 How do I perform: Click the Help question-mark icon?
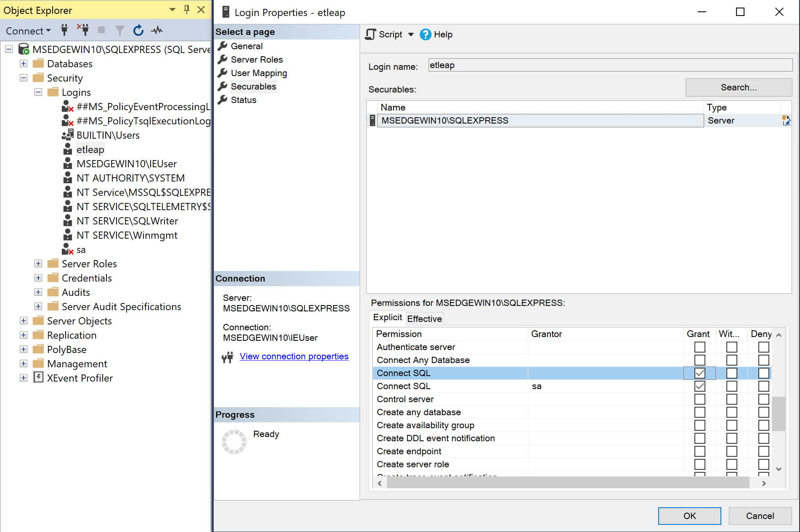click(426, 34)
